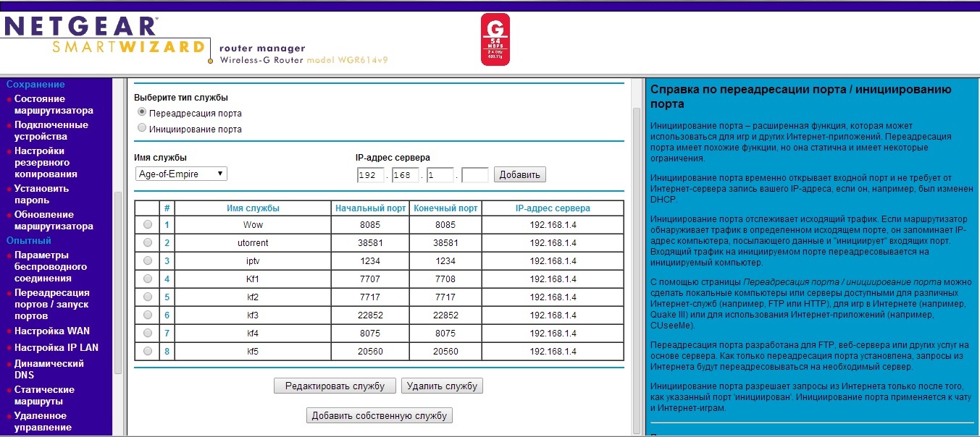The height and width of the screenshot is (437, 980).
Task: Select the radio button for kf2 row
Action: click(x=148, y=297)
